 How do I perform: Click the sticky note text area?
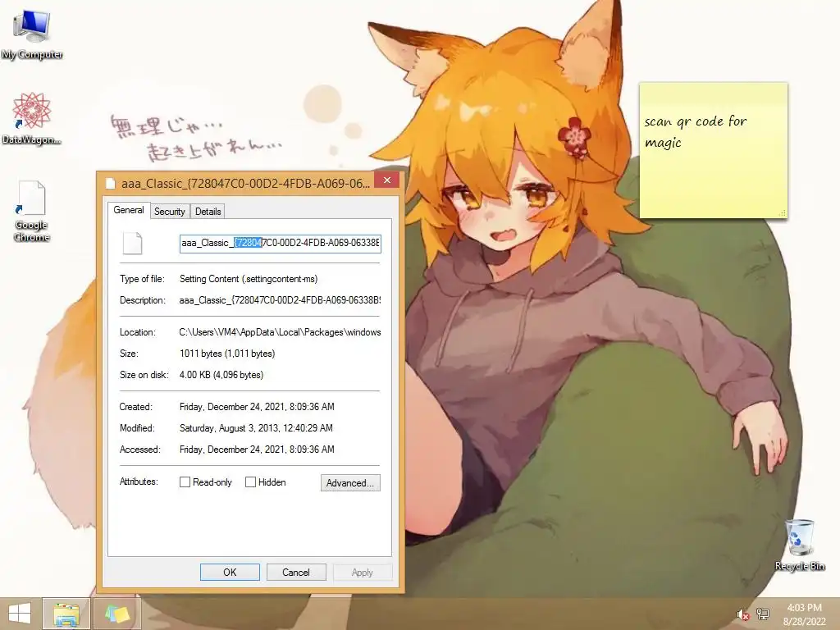point(713,155)
